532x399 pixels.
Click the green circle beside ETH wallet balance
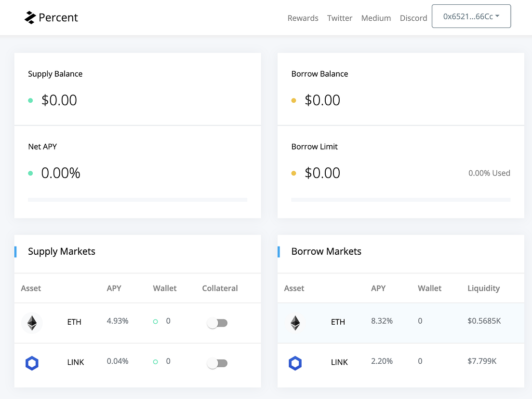(x=155, y=322)
